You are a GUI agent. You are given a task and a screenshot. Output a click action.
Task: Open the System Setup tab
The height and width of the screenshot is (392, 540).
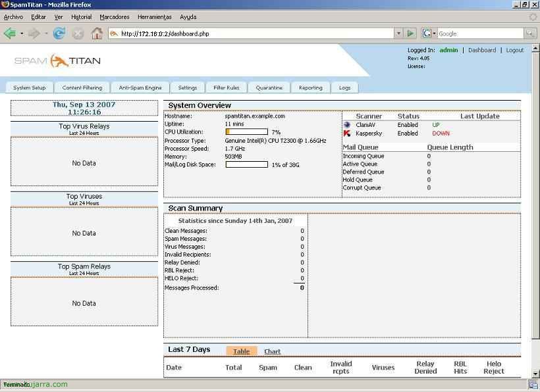point(30,87)
